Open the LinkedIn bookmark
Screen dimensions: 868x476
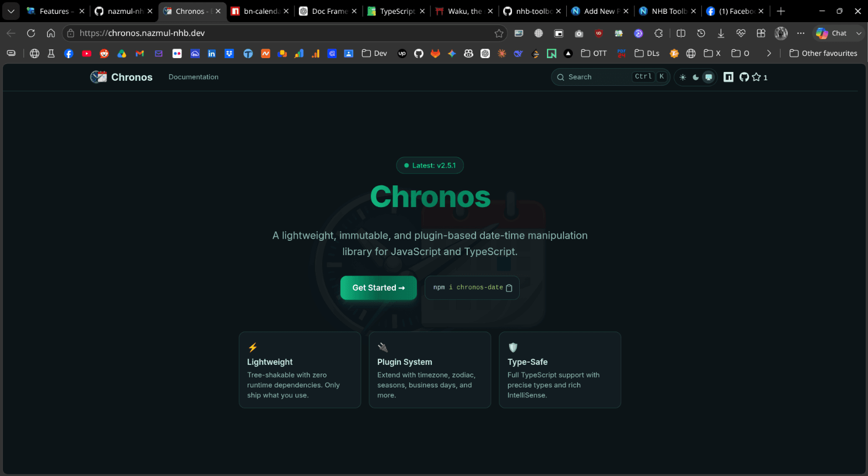click(211, 54)
